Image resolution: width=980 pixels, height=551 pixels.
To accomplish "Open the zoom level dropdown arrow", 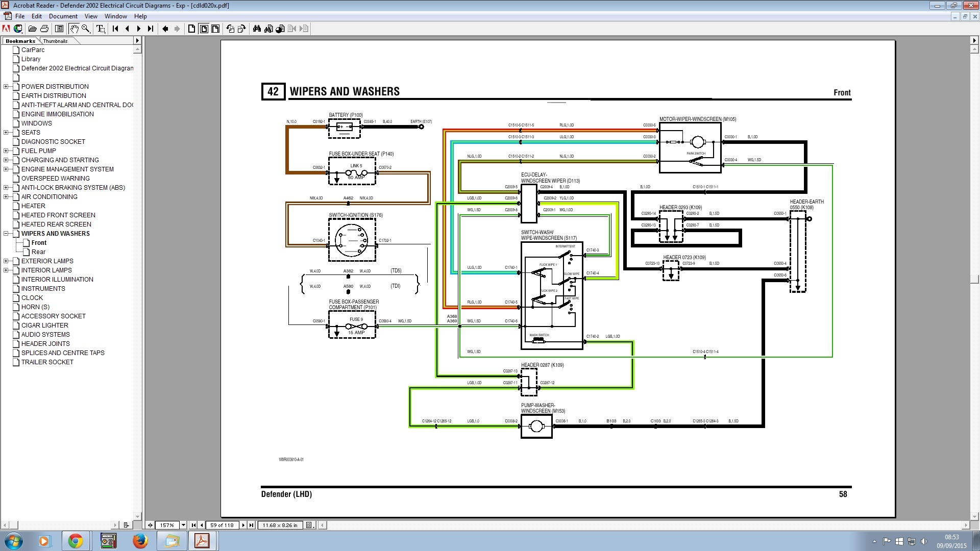I will tap(183, 525).
